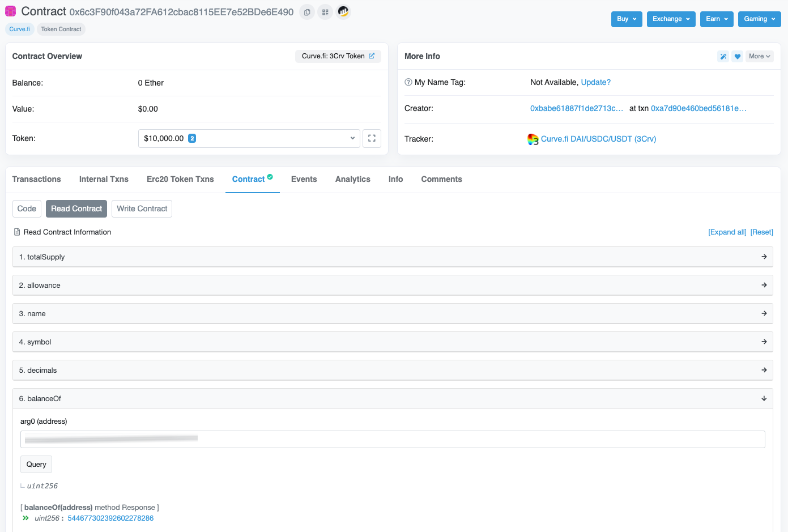
Task: Add address to watch list heart icon
Action: (x=737, y=56)
